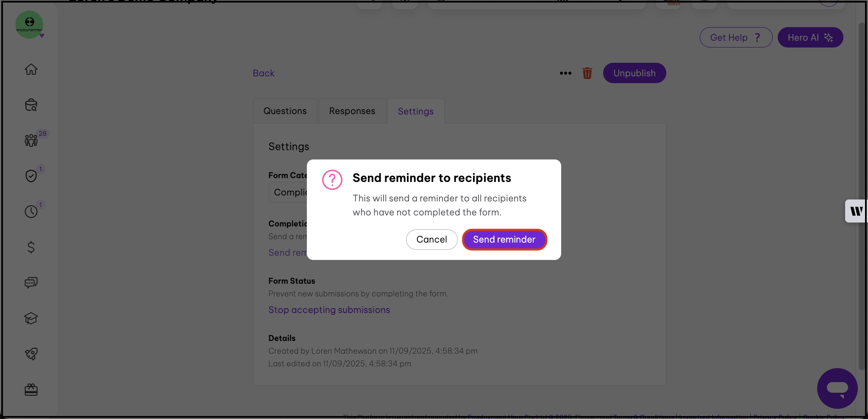Open the rocket icon in sidebar

[31, 354]
